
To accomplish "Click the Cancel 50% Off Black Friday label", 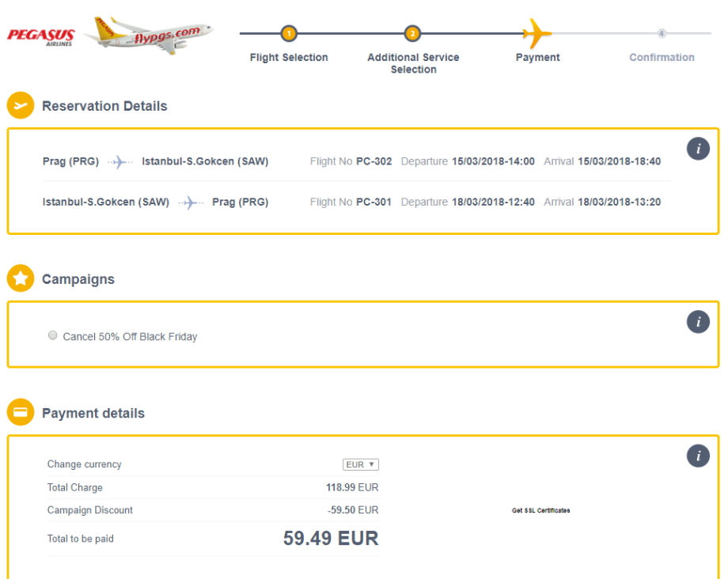I will tap(130, 337).
